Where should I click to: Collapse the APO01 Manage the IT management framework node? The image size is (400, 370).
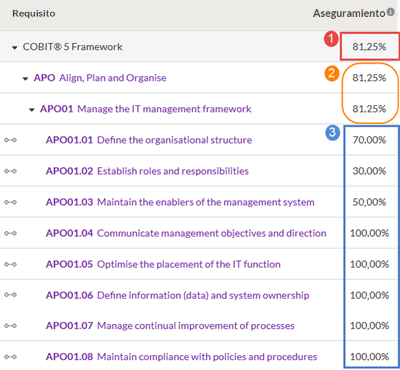click(32, 110)
